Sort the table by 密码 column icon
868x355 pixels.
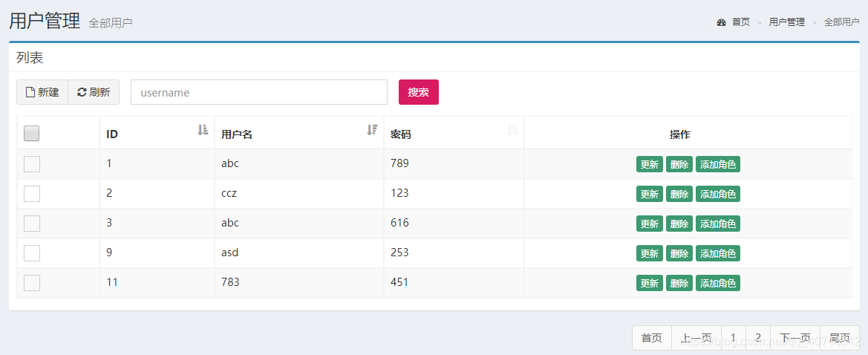(512, 129)
